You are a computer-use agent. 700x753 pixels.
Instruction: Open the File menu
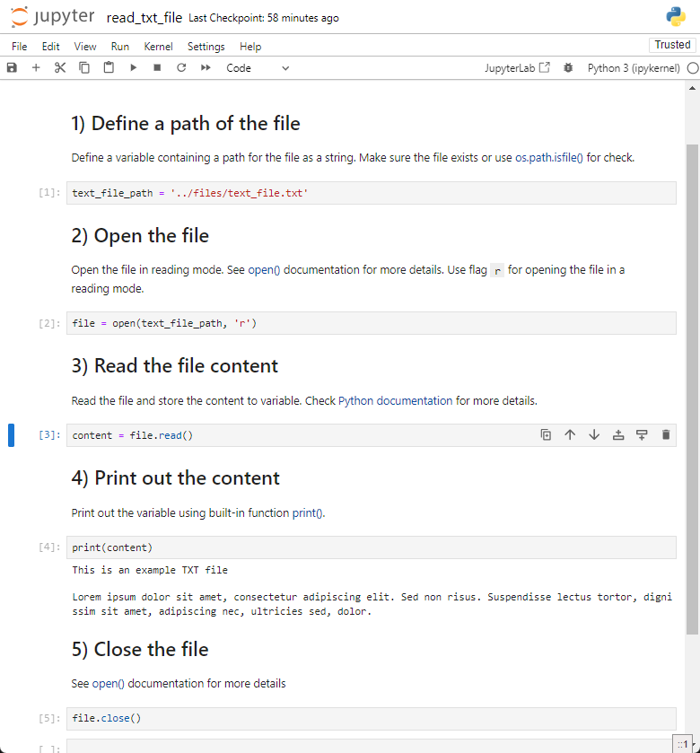point(19,47)
